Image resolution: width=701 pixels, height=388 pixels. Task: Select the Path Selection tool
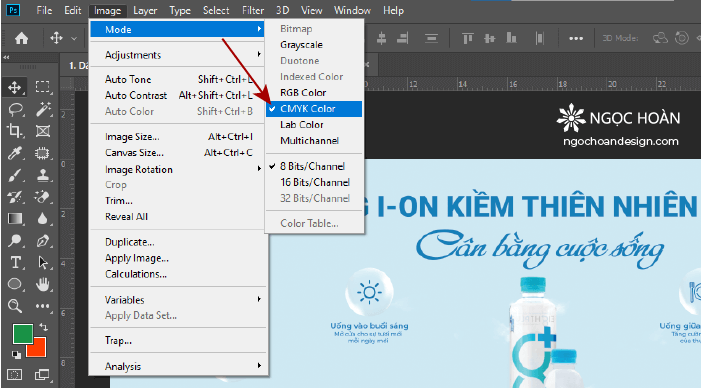(43, 262)
